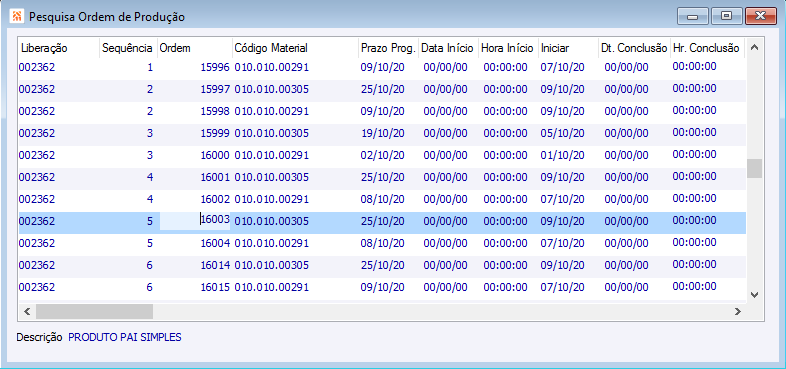Maximize the Pesquisa Ordem de Produção window
The height and width of the screenshot is (369, 786).
pyautogui.click(x=726, y=17)
